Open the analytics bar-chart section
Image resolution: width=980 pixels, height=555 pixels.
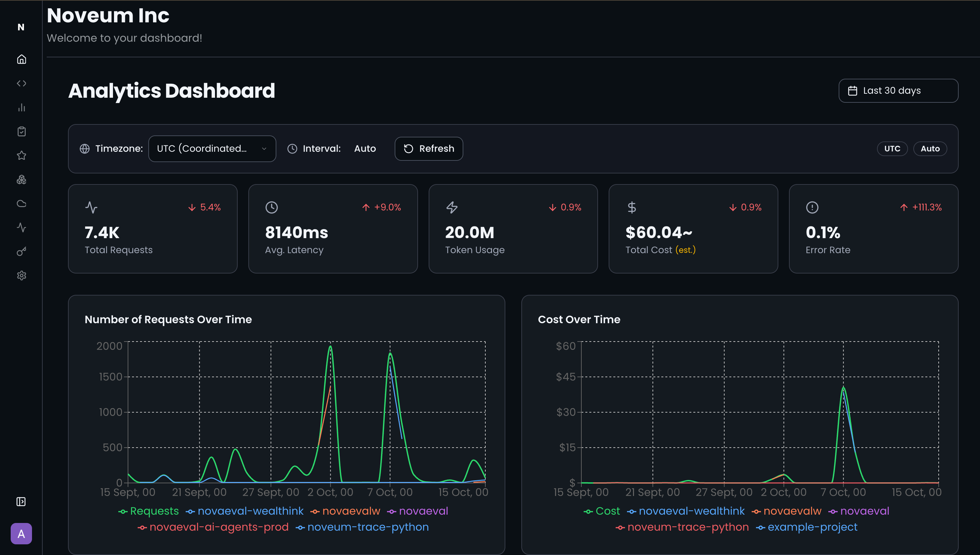tap(21, 107)
